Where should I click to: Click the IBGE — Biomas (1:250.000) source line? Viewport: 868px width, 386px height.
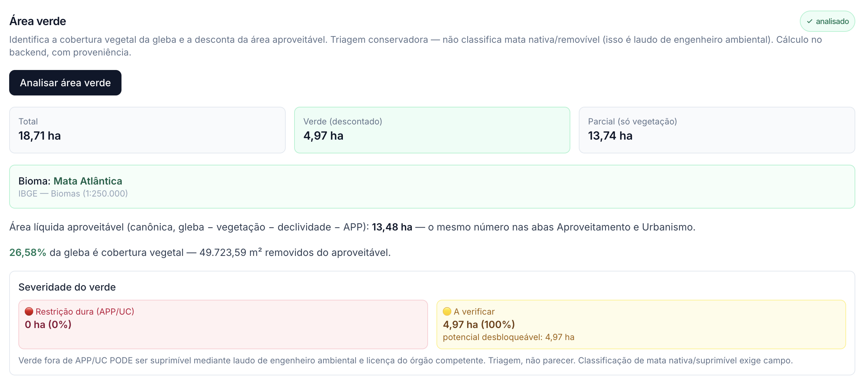click(x=73, y=194)
